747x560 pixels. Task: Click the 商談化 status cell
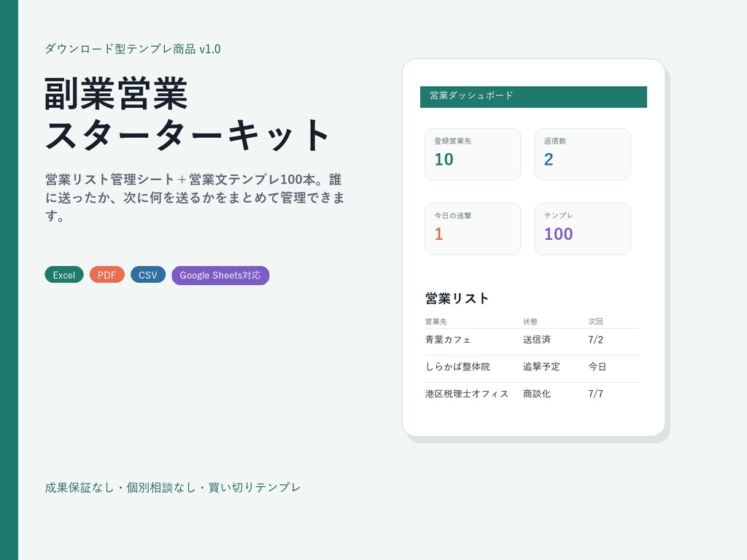(x=537, y=394)
